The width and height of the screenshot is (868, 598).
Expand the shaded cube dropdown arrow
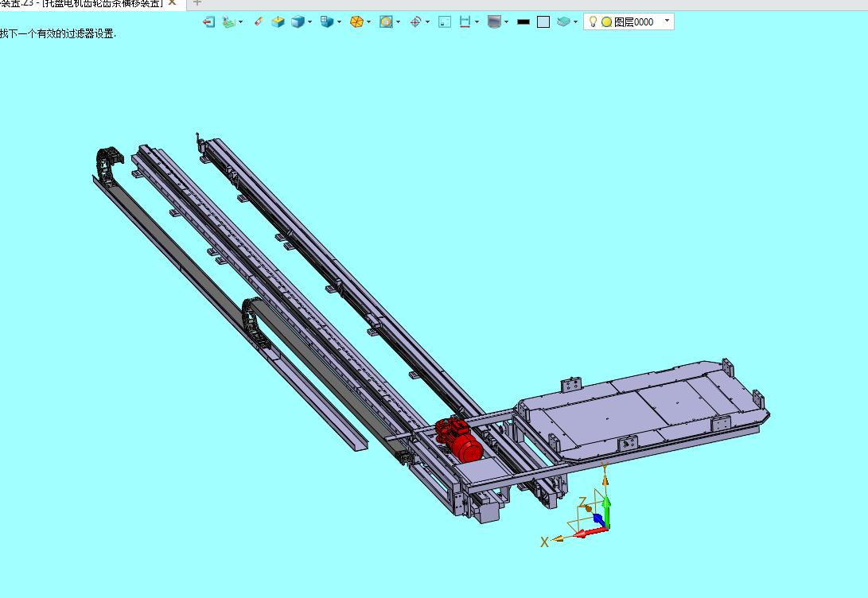point(310,22)
